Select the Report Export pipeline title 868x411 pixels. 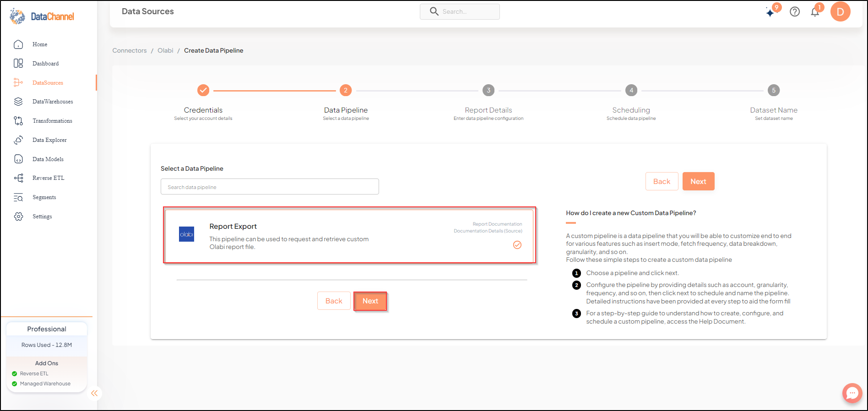pyautogui.click(x=233, y=226)
